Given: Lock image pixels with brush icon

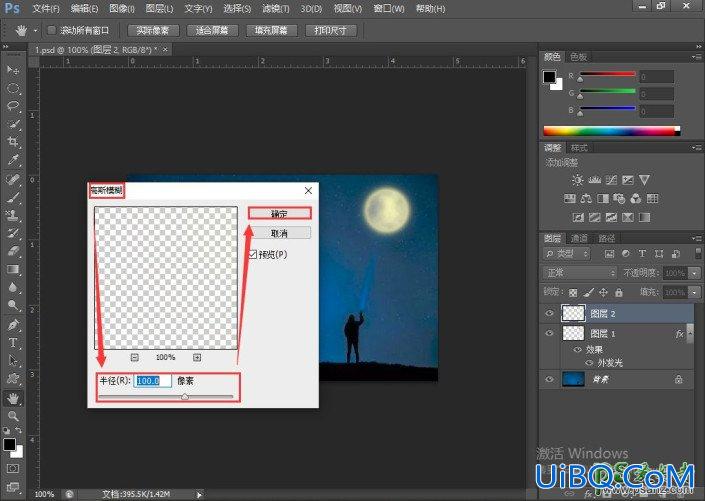Looking at the screenshot, I should (589, 293).
